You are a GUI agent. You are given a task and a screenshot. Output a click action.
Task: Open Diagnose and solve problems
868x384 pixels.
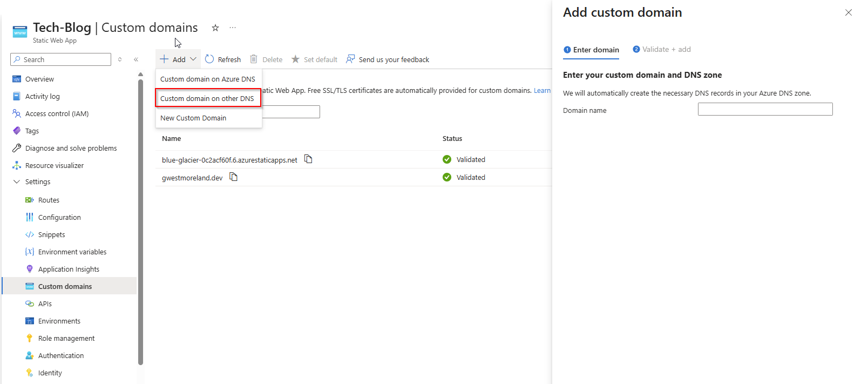coord(71,148)
